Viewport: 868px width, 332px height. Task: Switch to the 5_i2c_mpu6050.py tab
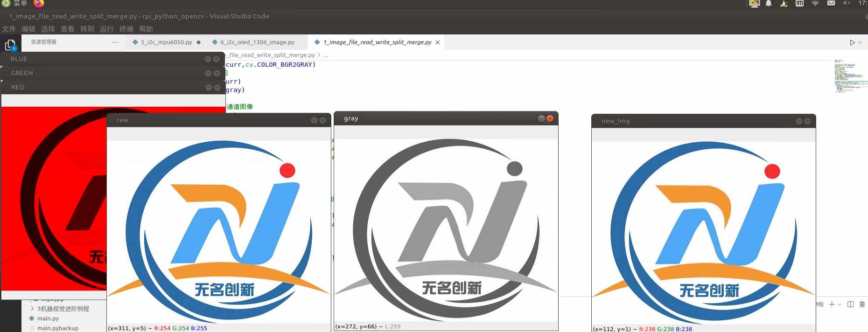point(167,42)
